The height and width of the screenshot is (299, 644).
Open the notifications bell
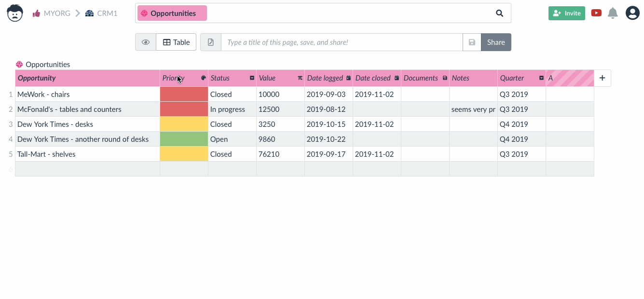point(613,13)
